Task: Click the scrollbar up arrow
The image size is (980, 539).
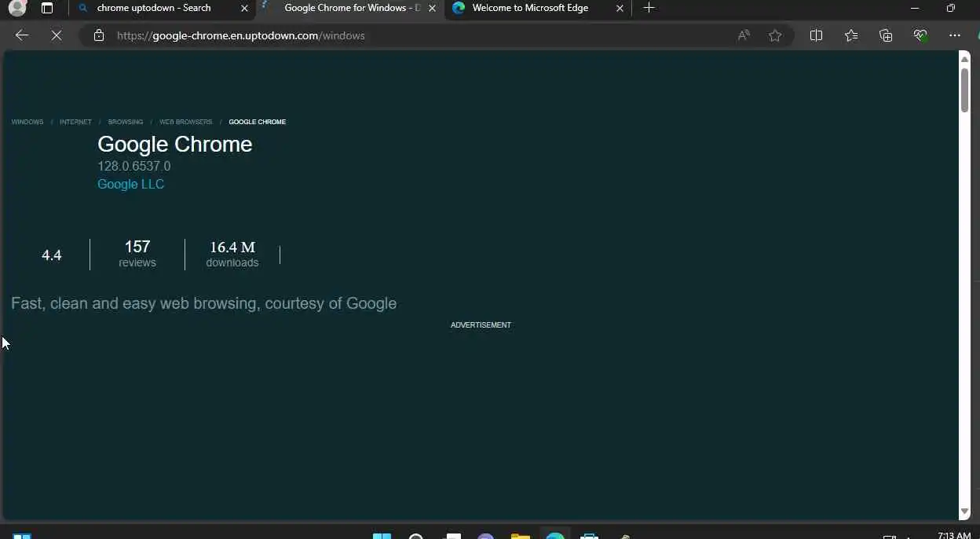Action: 965,59
